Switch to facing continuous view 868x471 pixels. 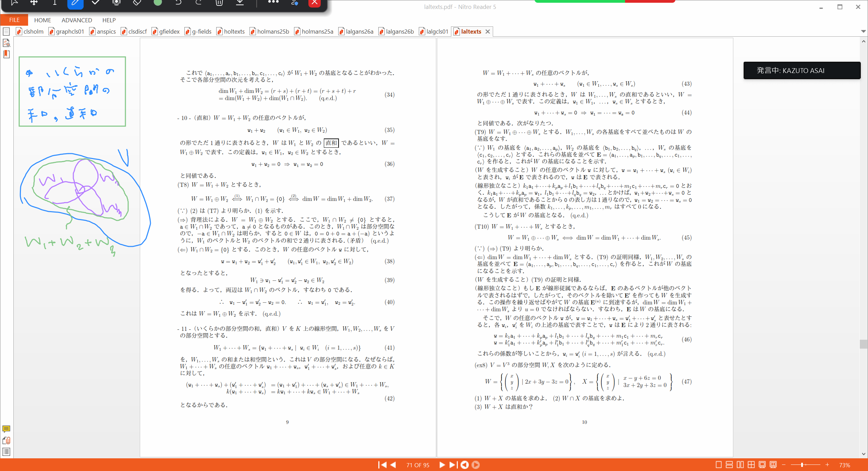pos(751,465)
